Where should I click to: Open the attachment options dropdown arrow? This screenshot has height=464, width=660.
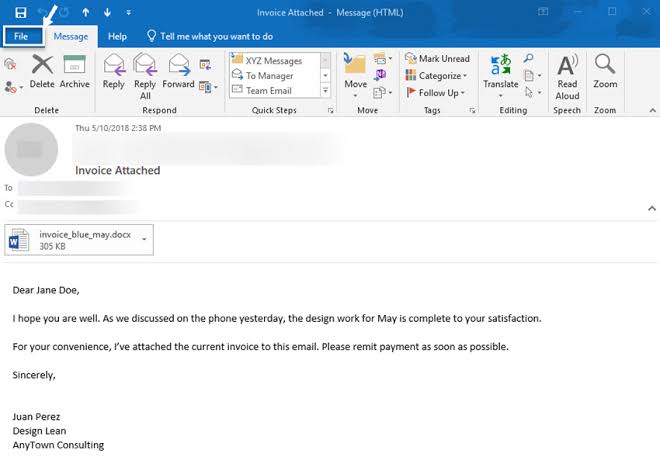pyautogui.click(x=144, y=240)
